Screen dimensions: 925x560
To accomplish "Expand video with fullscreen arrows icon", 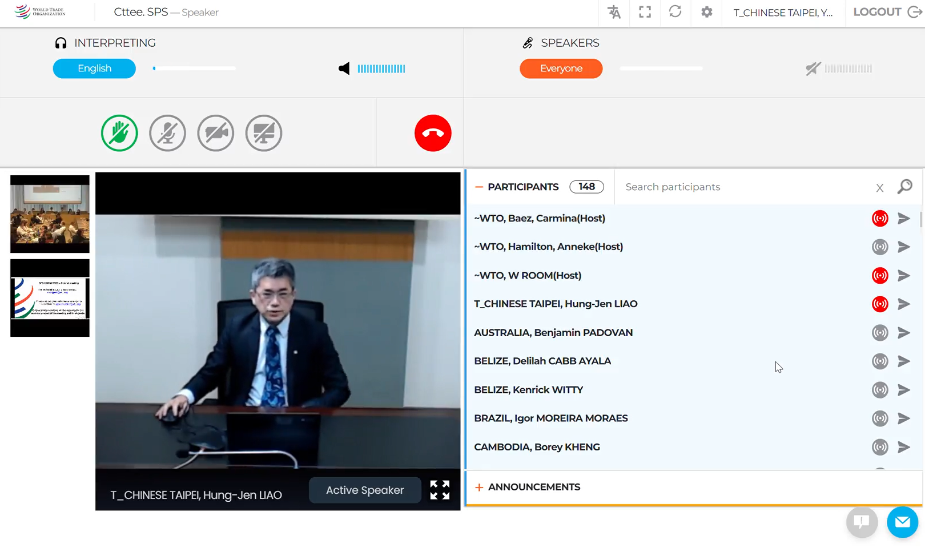I will point(440,490).
